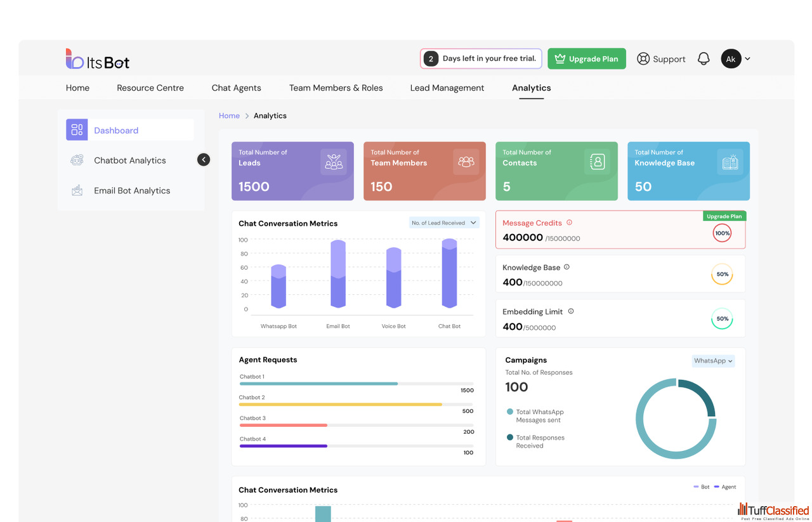Viewport: 812px width, 522px height.
Task: Follow the Home breadcrumb link
Action: tap(229, 115)
